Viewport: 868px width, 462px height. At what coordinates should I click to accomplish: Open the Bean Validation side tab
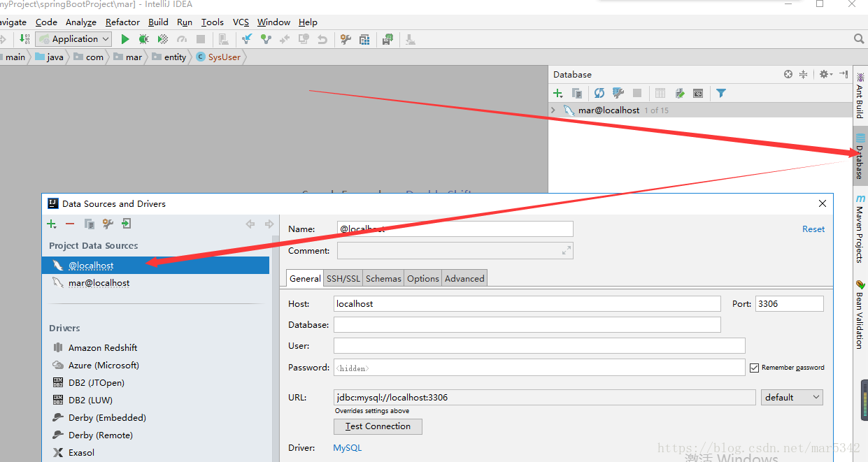(860, 315)
